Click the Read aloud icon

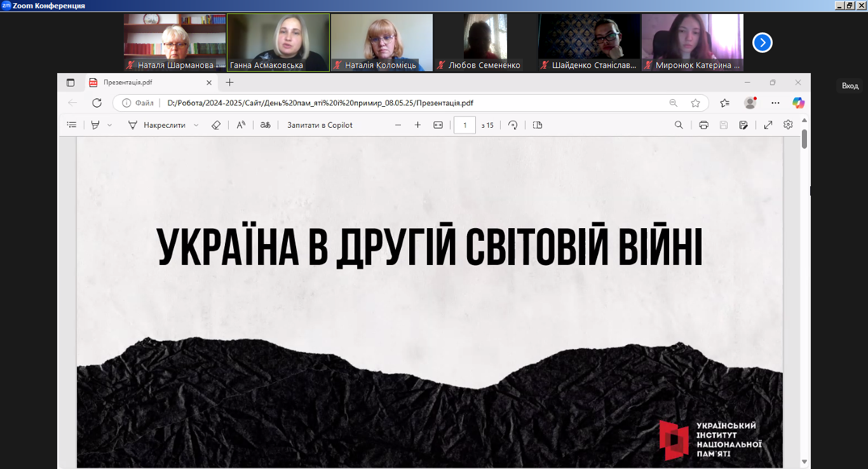[241, 125]
